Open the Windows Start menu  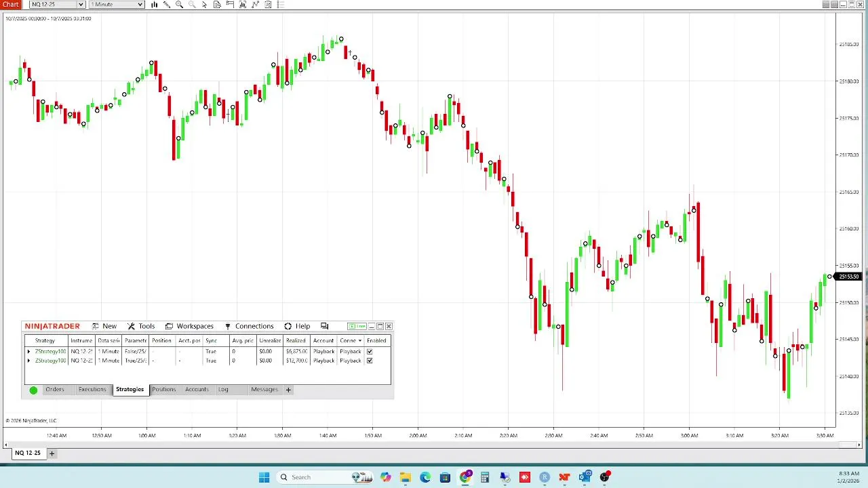[x=264, y=477]
